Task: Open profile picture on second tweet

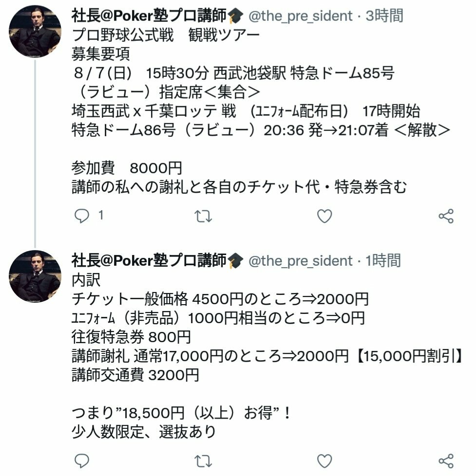Action: (35, 276)
